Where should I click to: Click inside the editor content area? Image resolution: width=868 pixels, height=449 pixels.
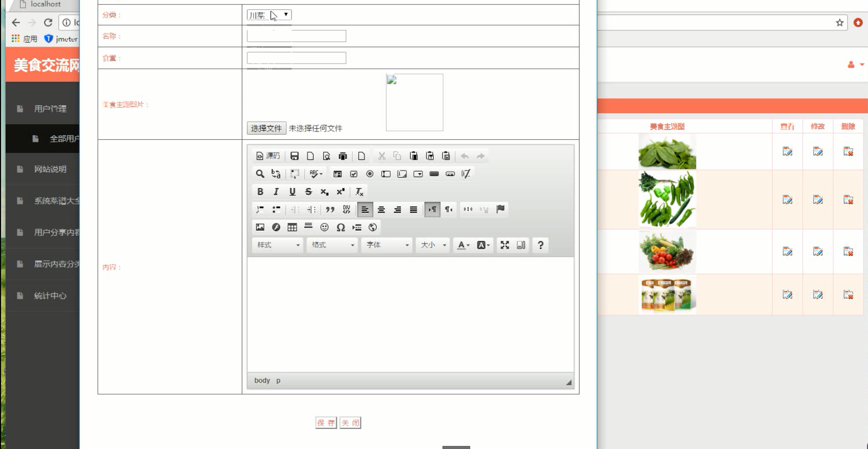(411, 314)
